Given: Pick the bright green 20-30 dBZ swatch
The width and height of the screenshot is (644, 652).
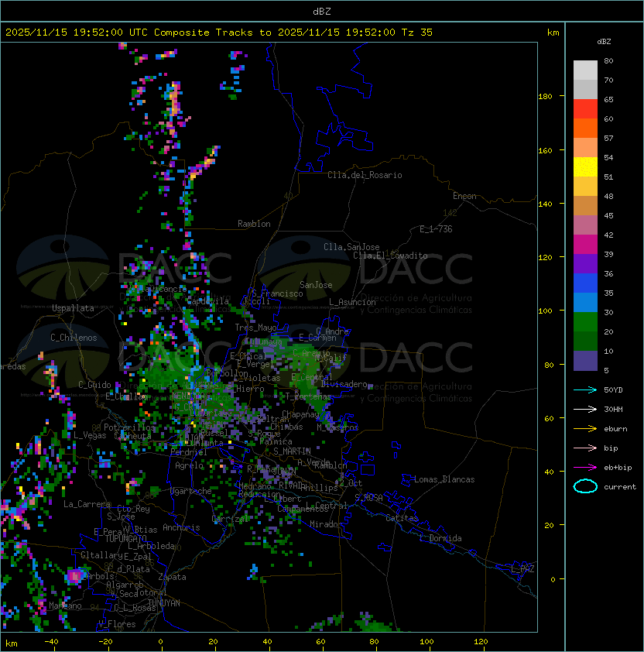Looking at the screenshot, I should (x=585, y=322).
